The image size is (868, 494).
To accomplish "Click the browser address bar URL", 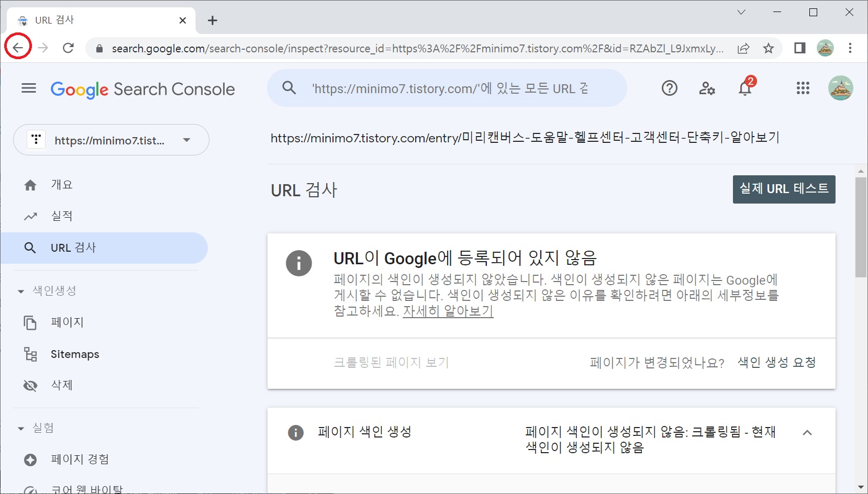I will 418,49.
